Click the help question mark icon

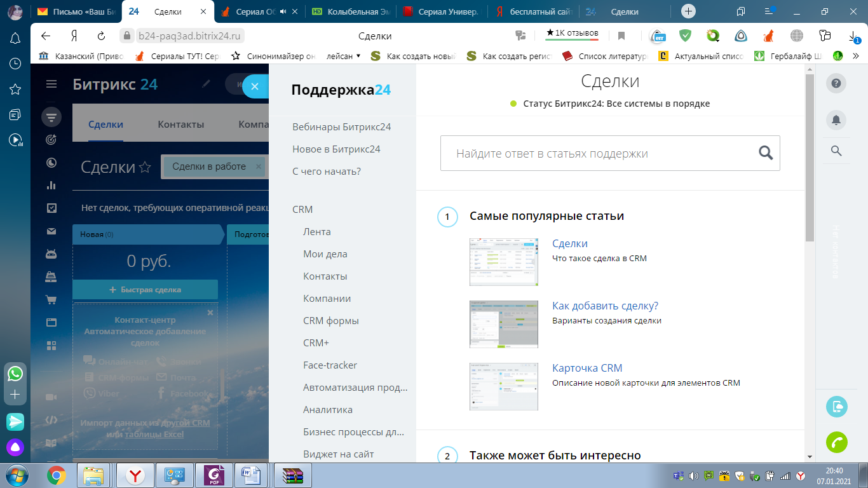[836, 83]
